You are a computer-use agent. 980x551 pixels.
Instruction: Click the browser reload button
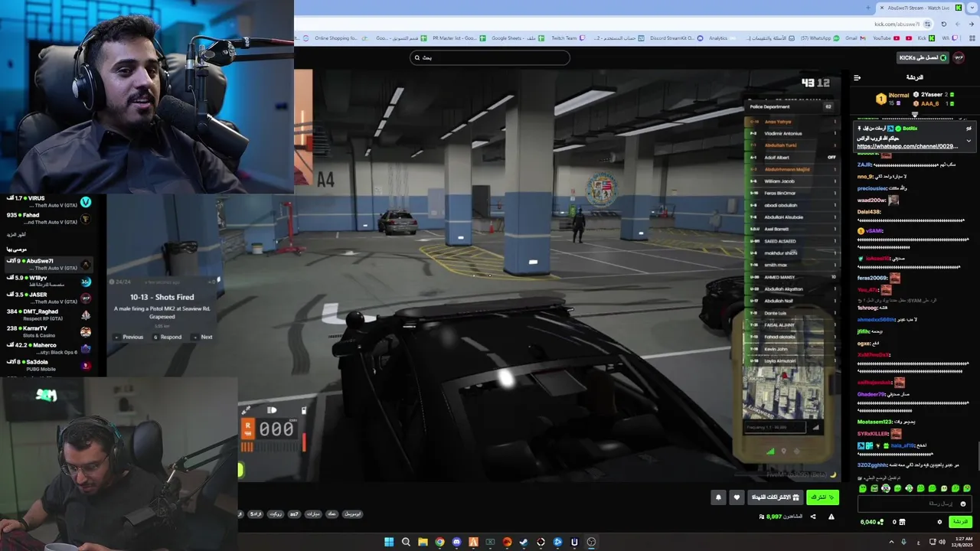click(x=943, y=24)
